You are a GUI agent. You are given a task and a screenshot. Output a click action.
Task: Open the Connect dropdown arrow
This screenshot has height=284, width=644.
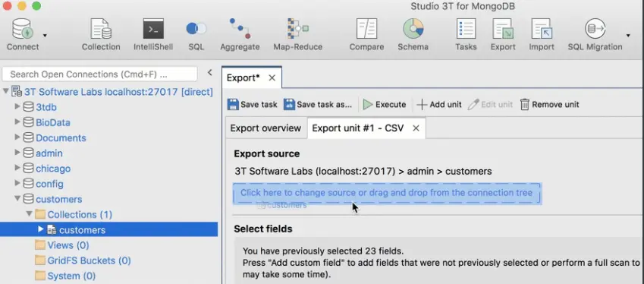[x=45, y=36]
